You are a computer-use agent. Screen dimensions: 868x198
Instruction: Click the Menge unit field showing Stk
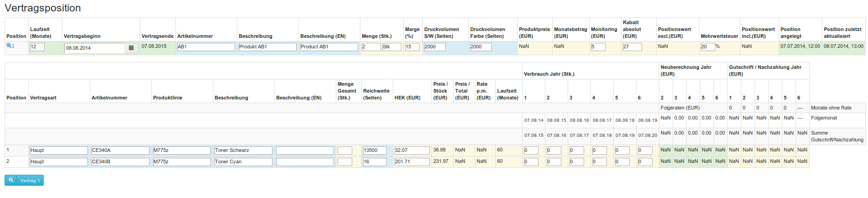click(x=391, y=47)
